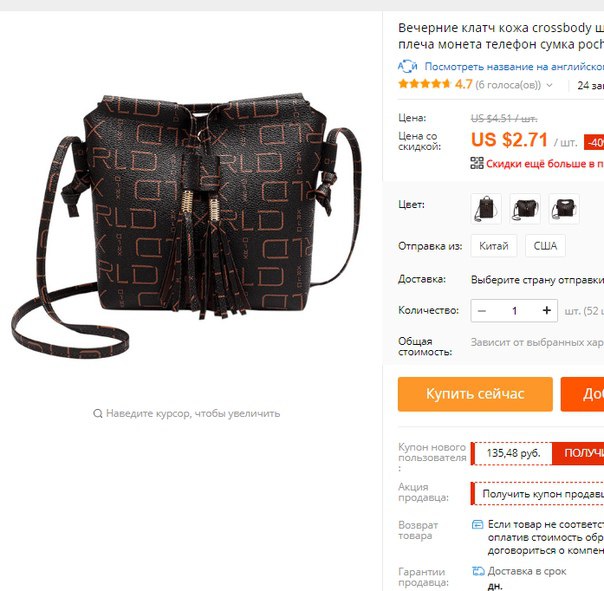Increase quantity with the plus button
This screenshot has height=591, width=604.
(x=546, y=310)
